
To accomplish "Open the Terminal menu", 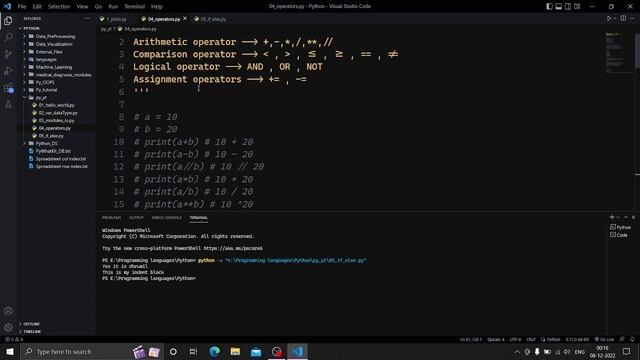I will pos(134,7).
